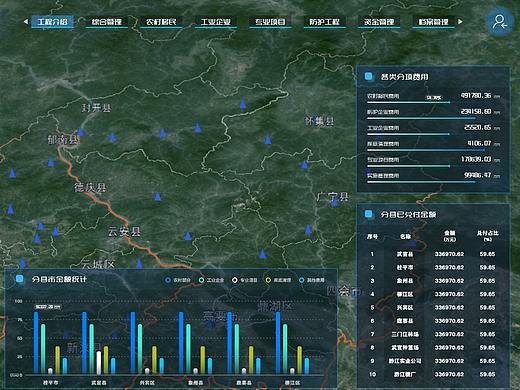This screenshot has height=390, width=520.
Task: Click the tall blue bar for 桂平市
Action: coord(36,343)
